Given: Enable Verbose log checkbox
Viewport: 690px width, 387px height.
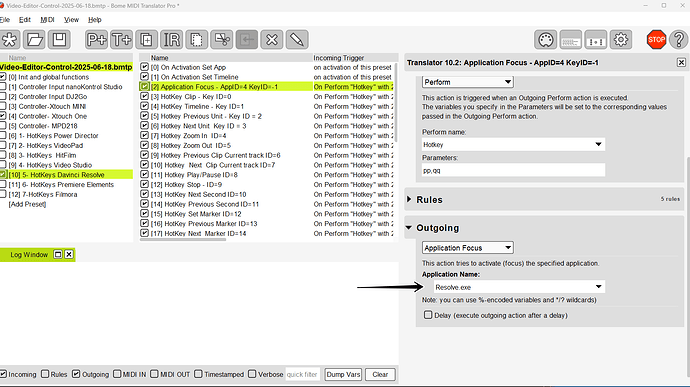Looking at the screenshot, I should pos(252,374).
